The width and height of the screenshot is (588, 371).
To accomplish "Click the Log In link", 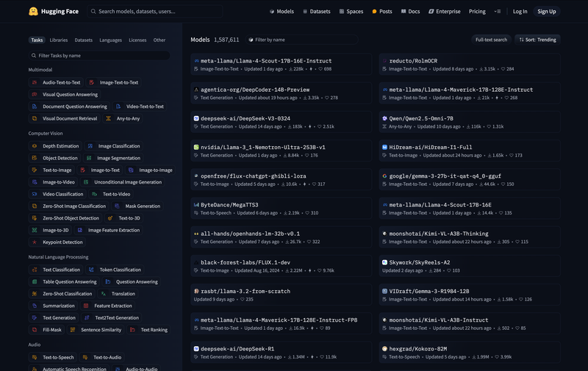I will 520,11.
